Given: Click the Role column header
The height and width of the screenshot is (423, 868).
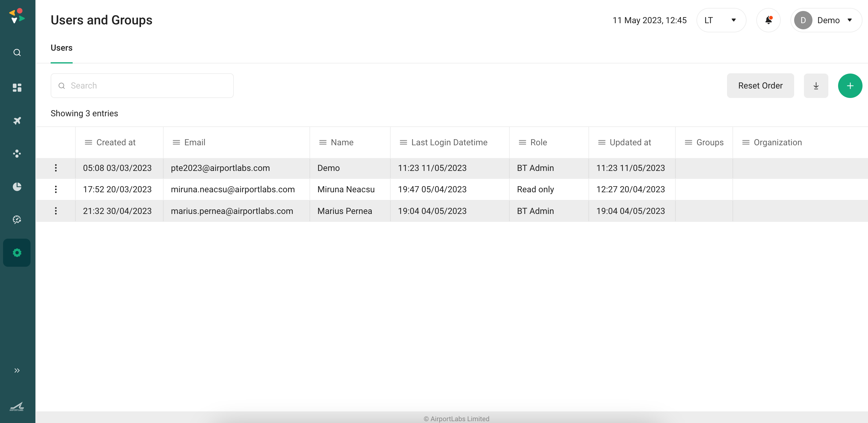Looking at the screenshot, I should coord(538,142).
